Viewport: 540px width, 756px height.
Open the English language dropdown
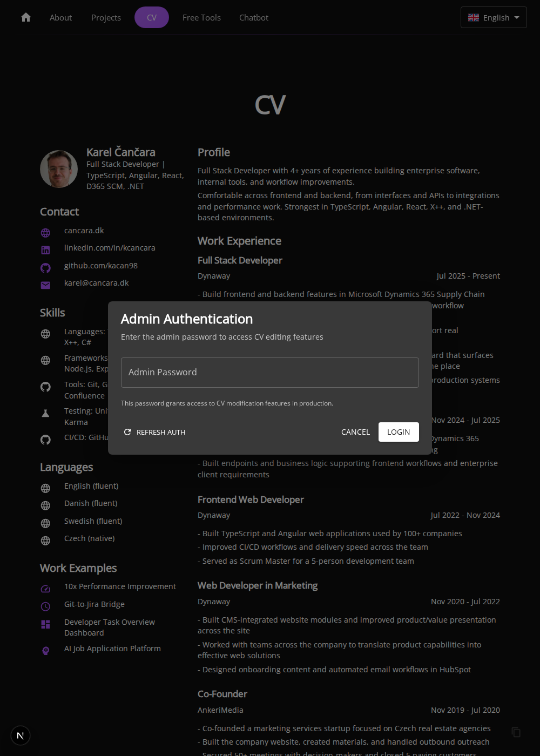493,17
